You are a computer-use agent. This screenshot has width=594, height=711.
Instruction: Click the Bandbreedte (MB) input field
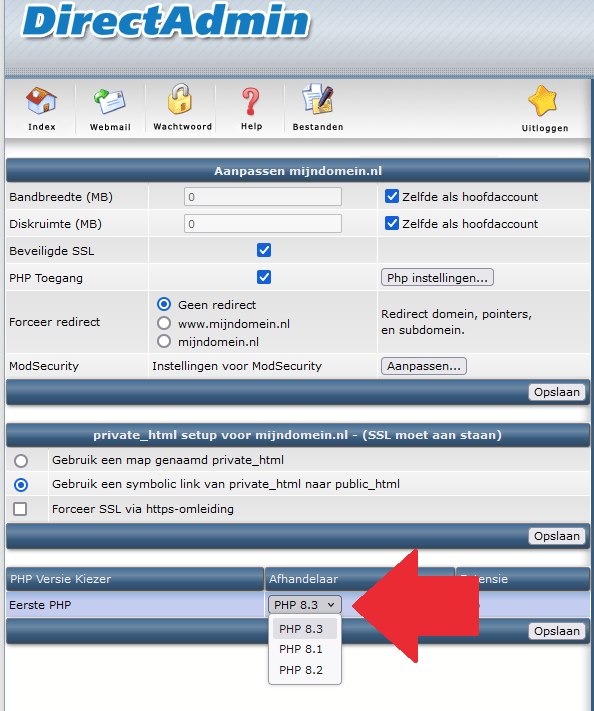click(263, 197)
